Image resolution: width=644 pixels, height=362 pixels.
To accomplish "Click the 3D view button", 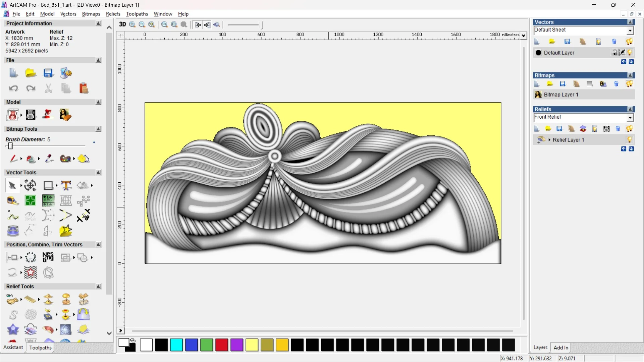I will (x=122, y=24).
